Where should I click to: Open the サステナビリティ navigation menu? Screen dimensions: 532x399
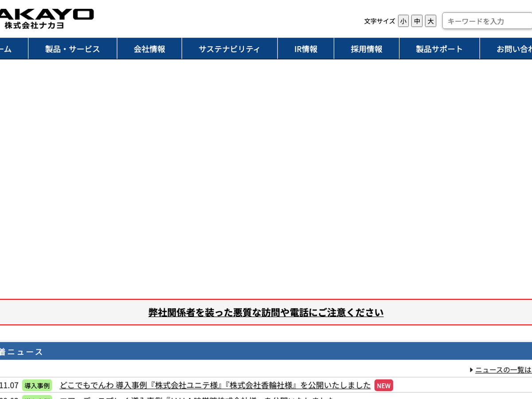pos(229,49)
